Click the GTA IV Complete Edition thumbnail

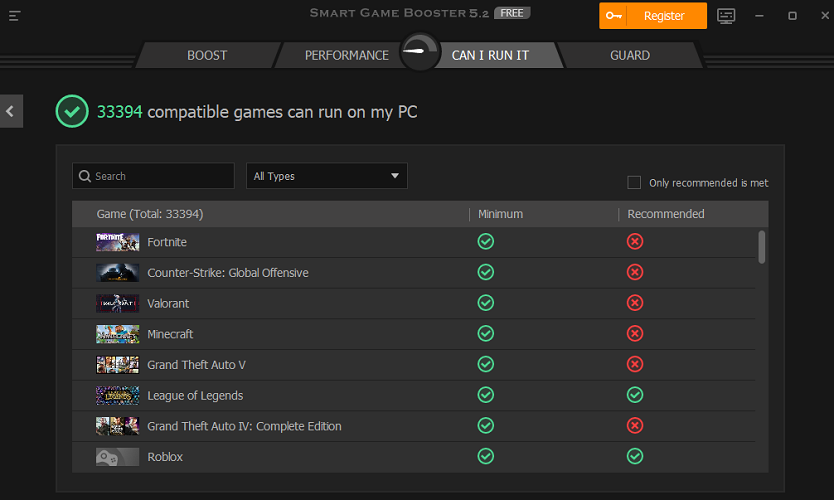(118, 426)
